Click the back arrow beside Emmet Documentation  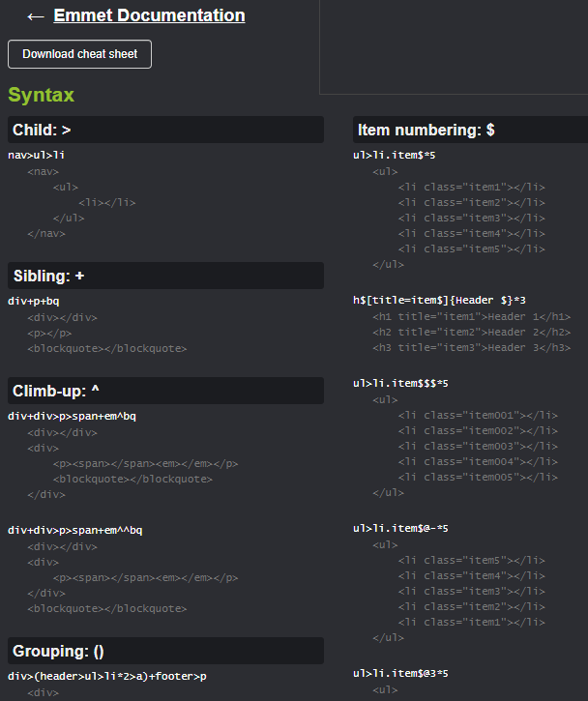click(x=36, y=17)
